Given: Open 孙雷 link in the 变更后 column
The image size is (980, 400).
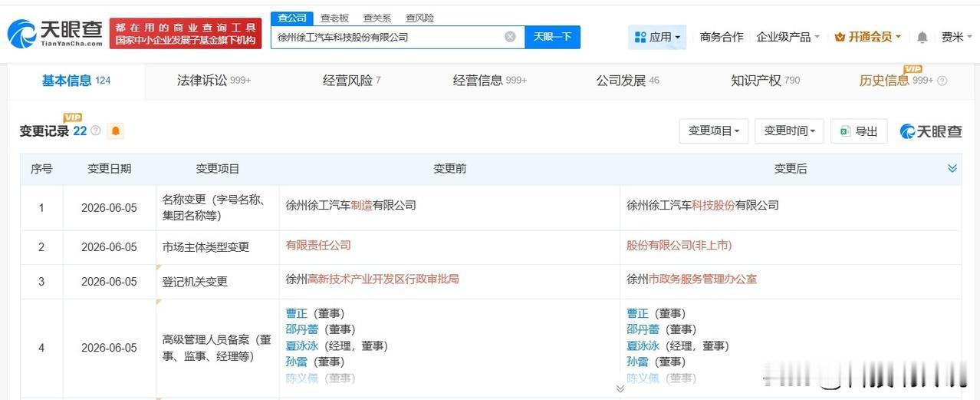Looking at the screenshot, I should click(x=638, y=362).
